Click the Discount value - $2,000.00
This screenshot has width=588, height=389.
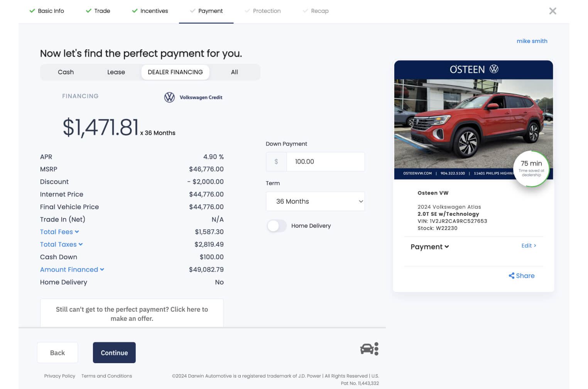(x=205, y=182)
